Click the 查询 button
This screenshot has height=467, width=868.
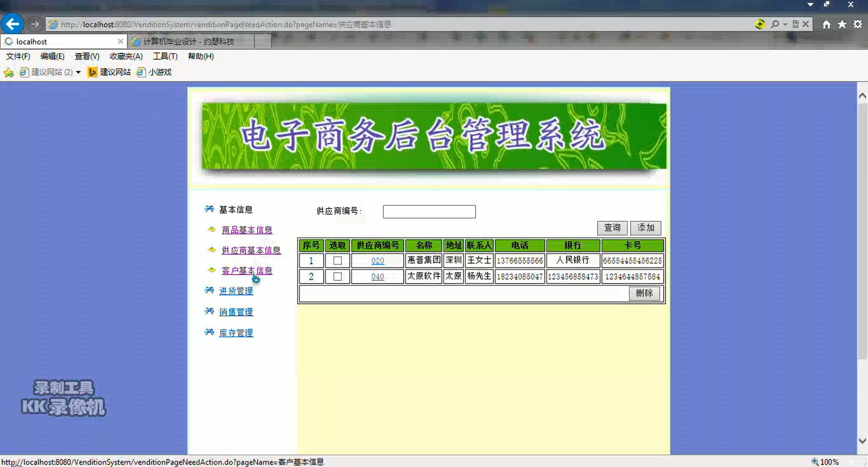612,228
